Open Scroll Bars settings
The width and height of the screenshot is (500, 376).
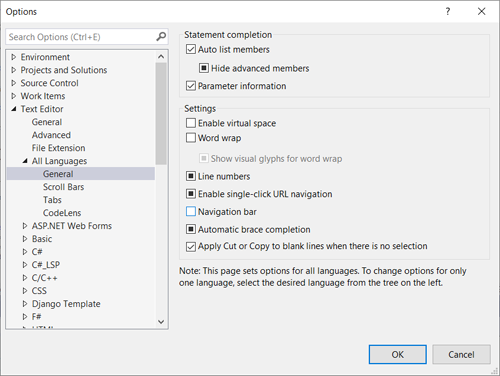pos(63,187)
